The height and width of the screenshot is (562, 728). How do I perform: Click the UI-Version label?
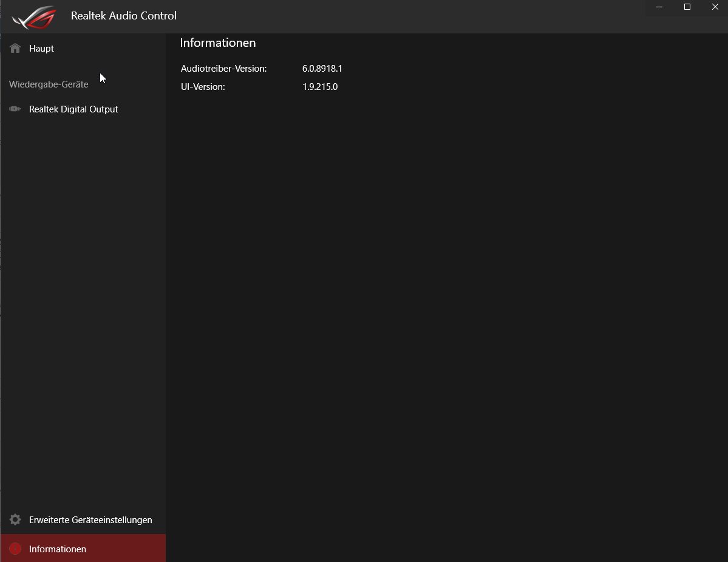pyautogui.click(x=203, y=87)
